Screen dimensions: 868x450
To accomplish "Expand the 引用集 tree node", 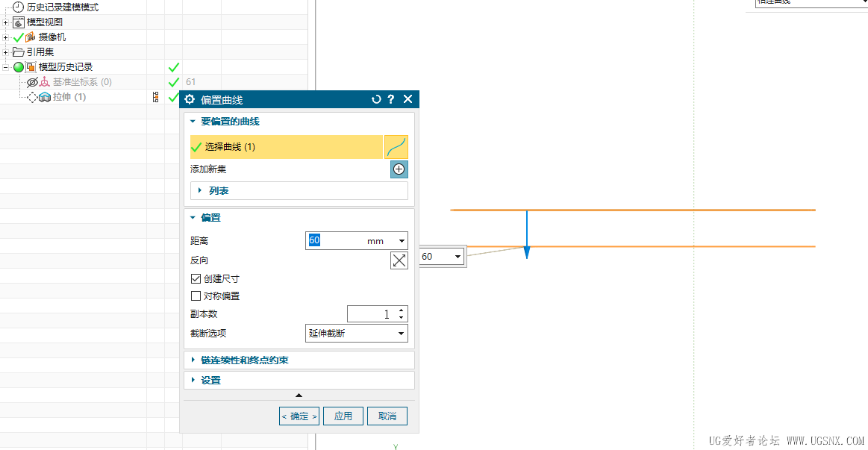I will [5, 52].
